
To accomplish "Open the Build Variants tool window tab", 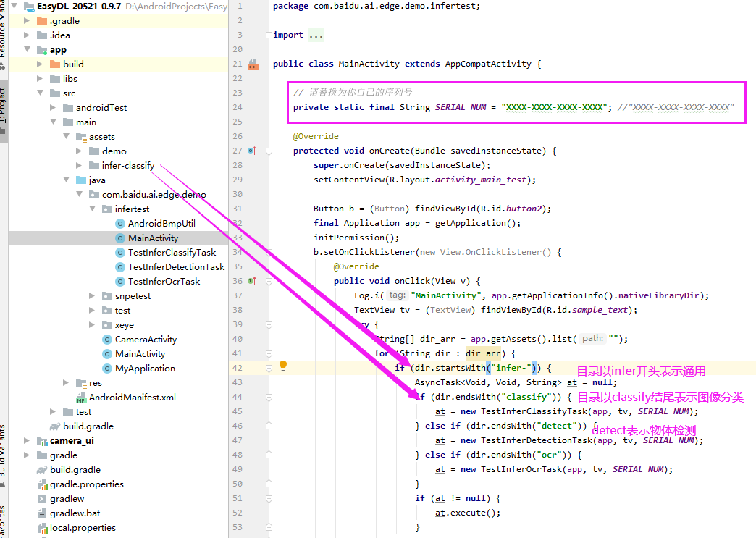I will coord(4,455).
